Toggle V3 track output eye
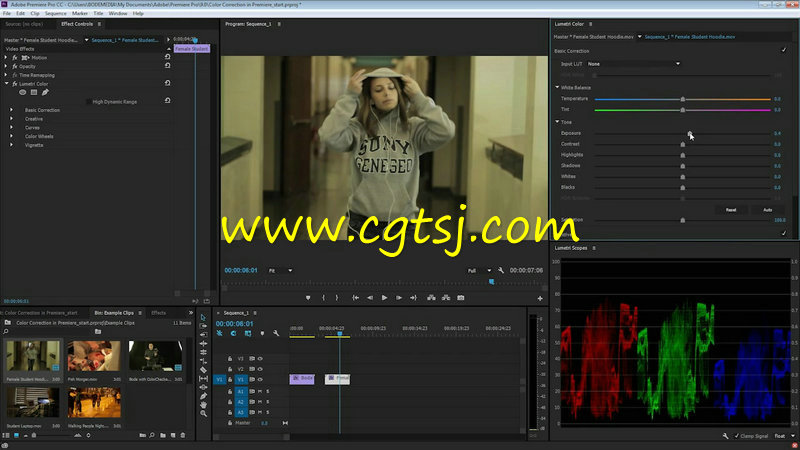The image size is (800, 450). click(x=260, y=359)
